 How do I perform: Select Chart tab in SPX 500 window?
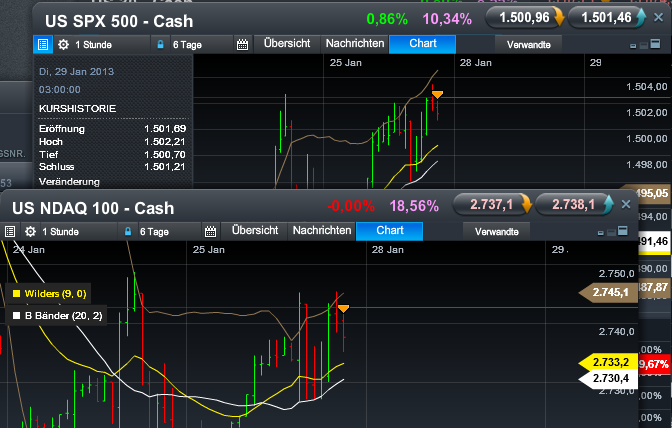point(423,44)
